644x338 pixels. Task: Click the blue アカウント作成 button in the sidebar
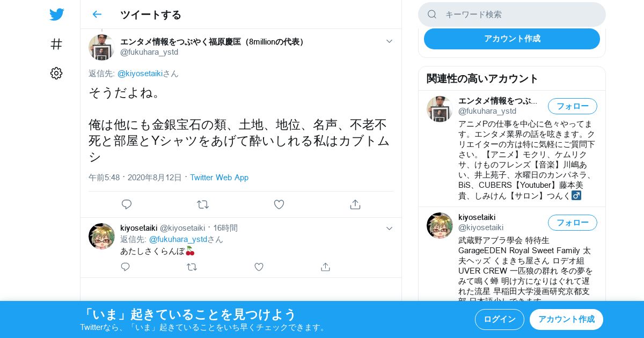pyautogui.click(x=512, y=39)
